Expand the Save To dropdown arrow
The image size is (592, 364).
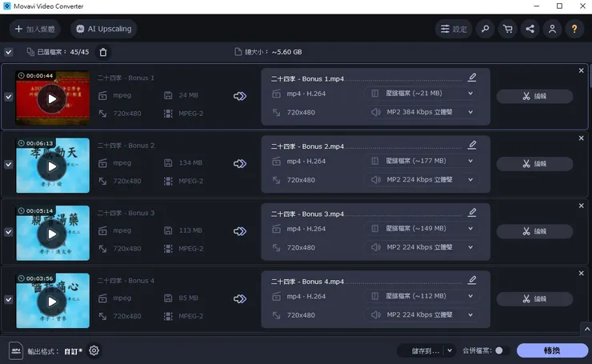point(450,350)
